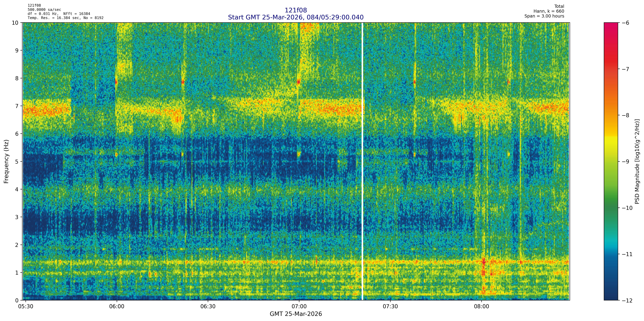Screen dimensions: 644x321
Task: Click the Start GMT 25-Mar-2026 subtitle text
Action: [x=296, y=17]
